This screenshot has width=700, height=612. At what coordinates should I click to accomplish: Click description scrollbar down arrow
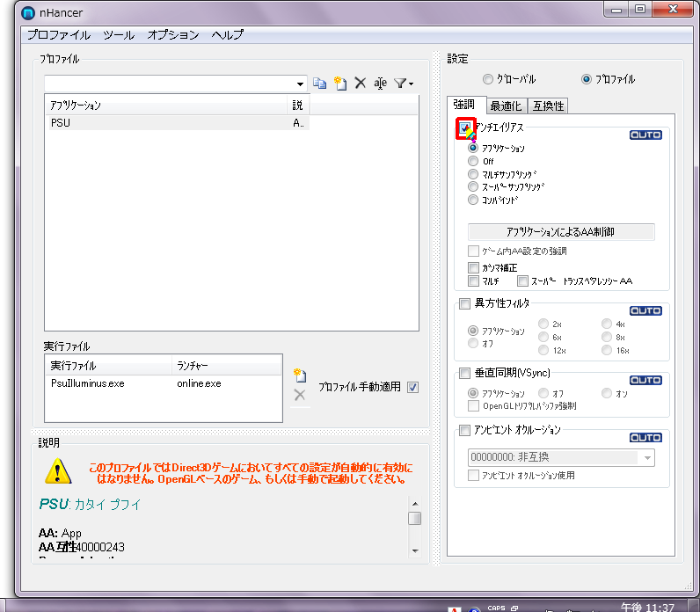pyautogui.click(x=415, y=550)
